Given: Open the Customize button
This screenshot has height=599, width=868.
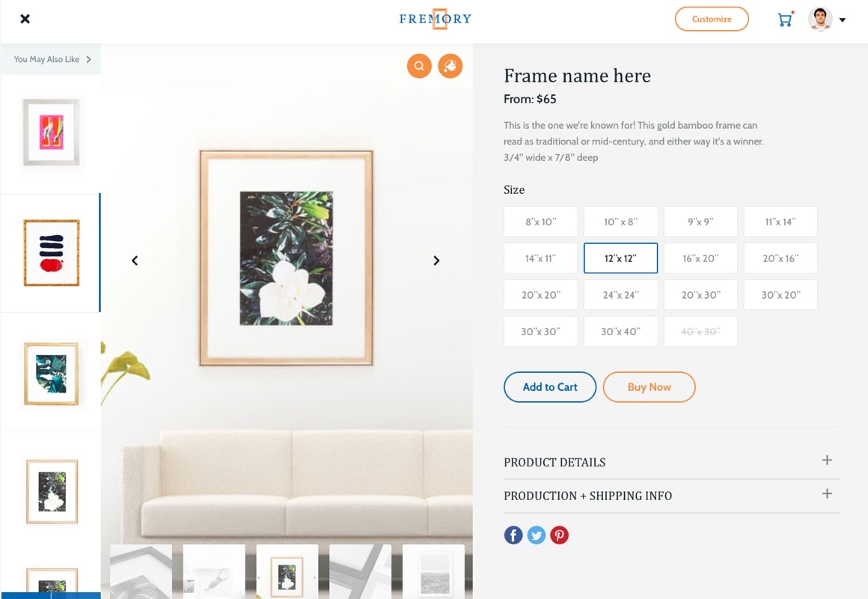Looking at the screenshot, I should 712,19.
